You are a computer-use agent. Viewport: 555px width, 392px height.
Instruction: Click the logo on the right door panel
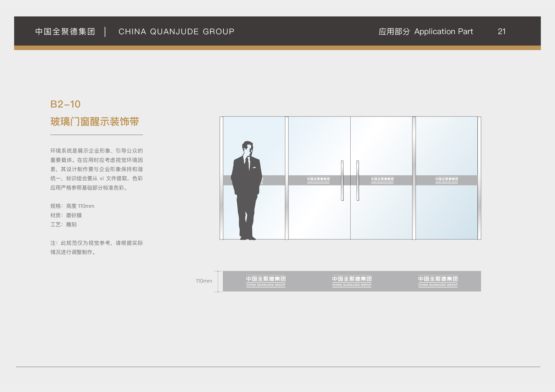(x=382, y=180)
